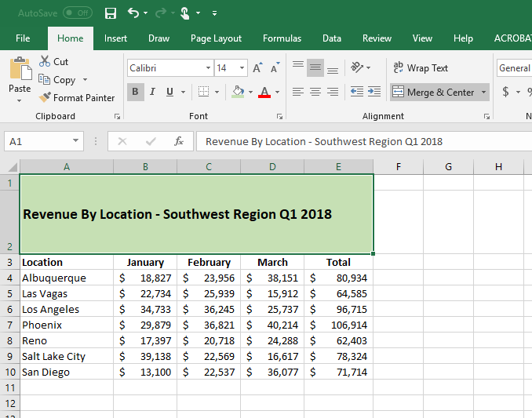Viewport: 532px width, 418px height.
Task: Click the Increase Indent icon
Action: click(374, 92)
